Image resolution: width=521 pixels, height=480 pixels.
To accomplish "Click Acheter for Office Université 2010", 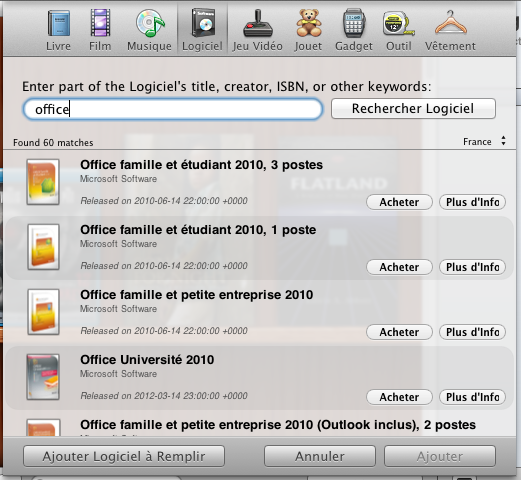I will coord(399,397).
